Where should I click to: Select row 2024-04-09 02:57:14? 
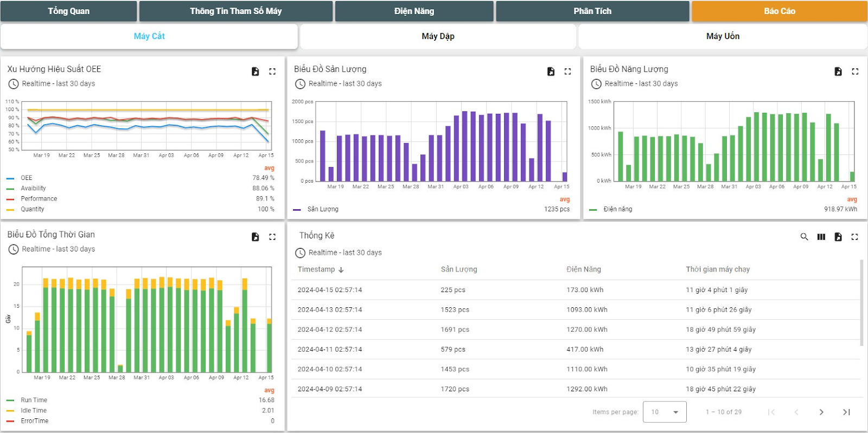(x=576, y=389)
